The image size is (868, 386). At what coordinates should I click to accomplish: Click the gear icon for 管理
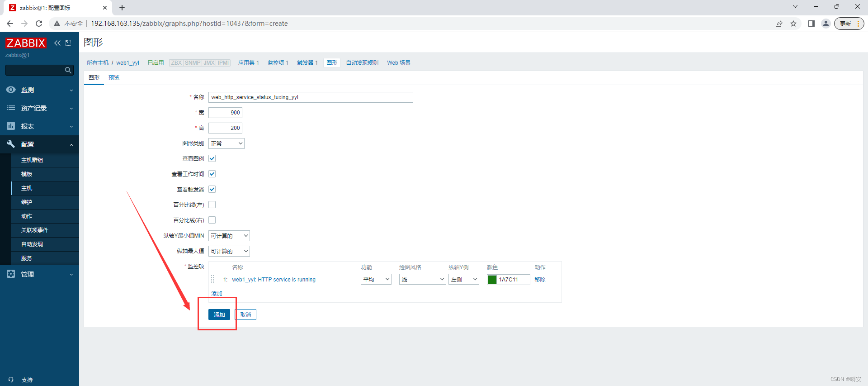click(11, 274)
